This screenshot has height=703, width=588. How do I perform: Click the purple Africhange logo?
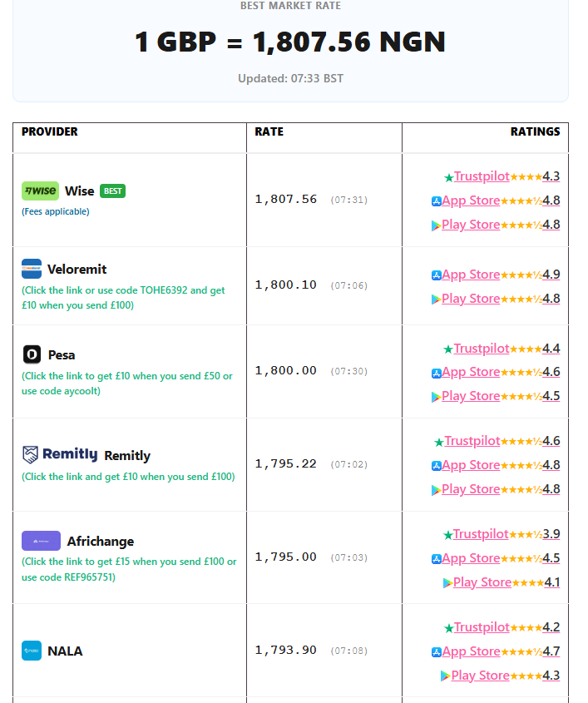[41, 541]
